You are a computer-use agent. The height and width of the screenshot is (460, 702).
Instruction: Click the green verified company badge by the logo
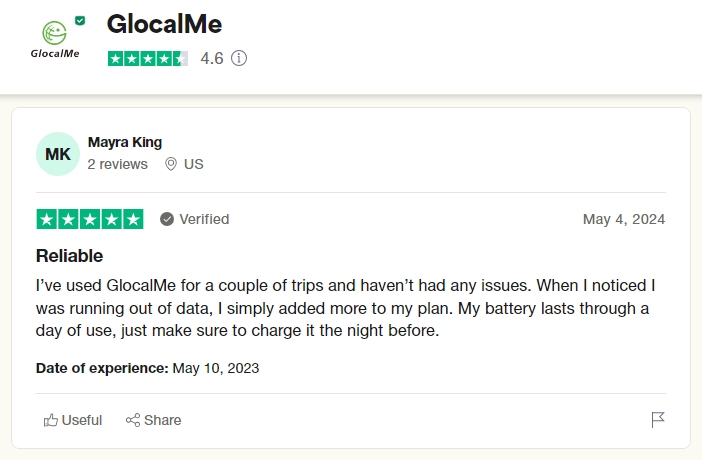(80, 20)
